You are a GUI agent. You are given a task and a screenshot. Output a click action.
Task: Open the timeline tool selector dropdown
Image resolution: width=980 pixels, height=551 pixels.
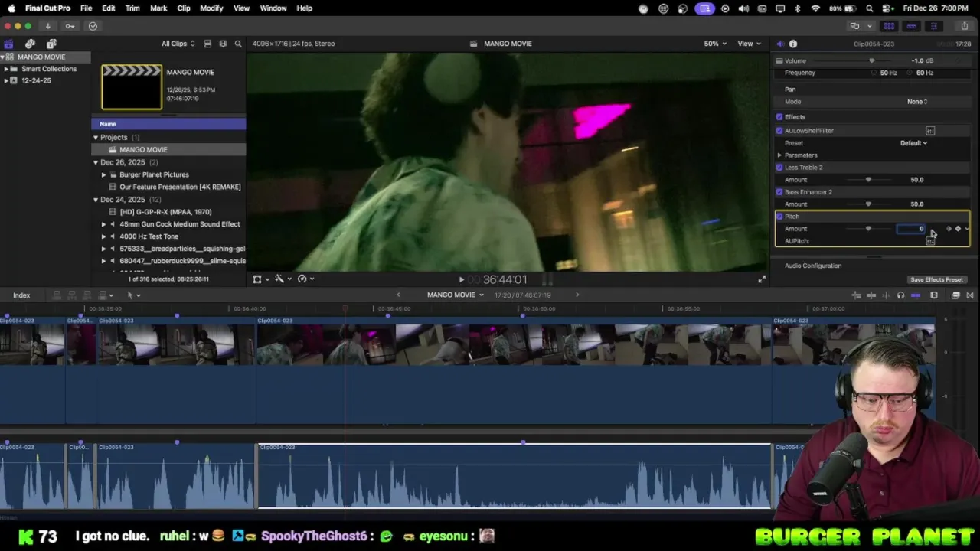click(x=132, y=295)
